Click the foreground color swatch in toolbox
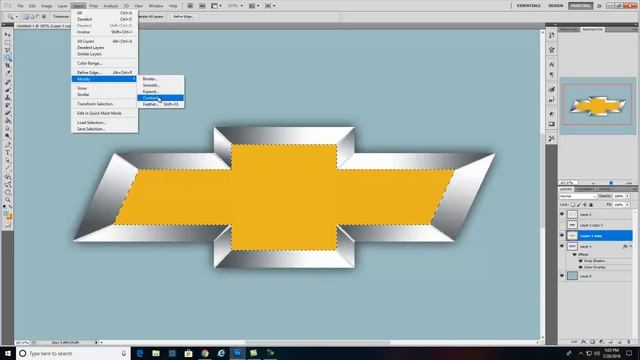The height and width of the screenshot is (360, 640). tap(6, 214)
